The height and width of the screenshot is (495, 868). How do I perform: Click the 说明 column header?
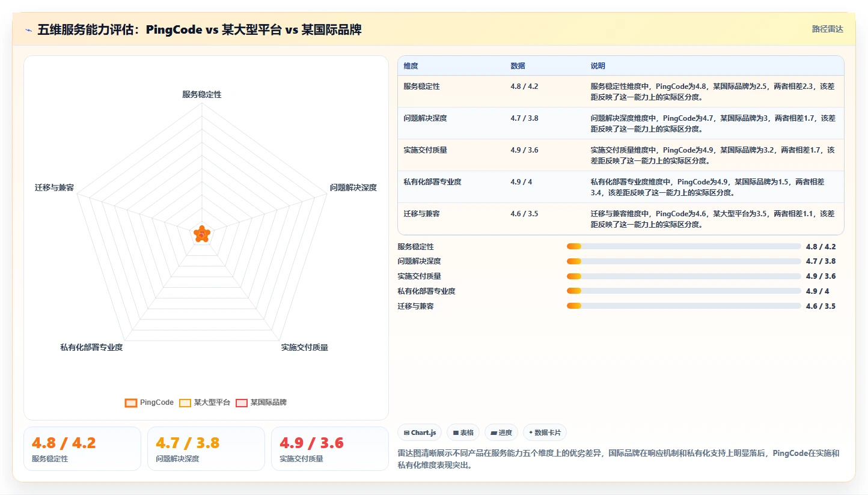click(598, 65)
